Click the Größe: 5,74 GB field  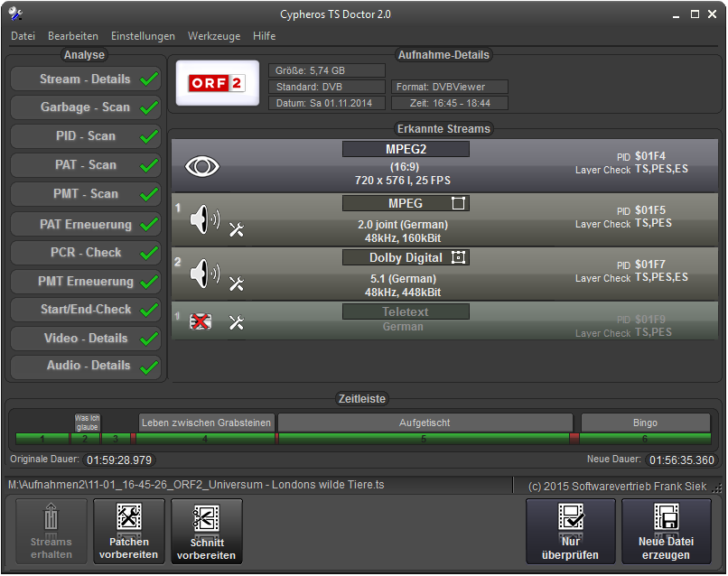point(327,70)
